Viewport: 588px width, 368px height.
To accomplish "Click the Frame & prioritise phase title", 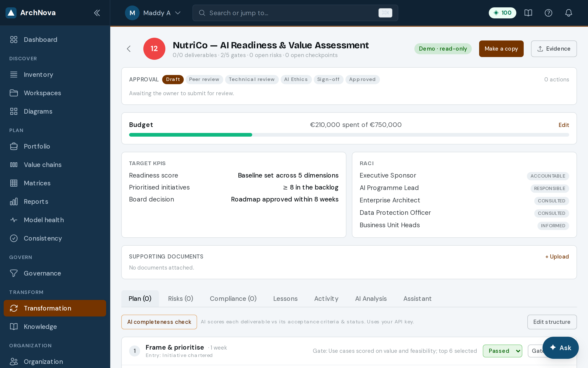I will point(175,347).
